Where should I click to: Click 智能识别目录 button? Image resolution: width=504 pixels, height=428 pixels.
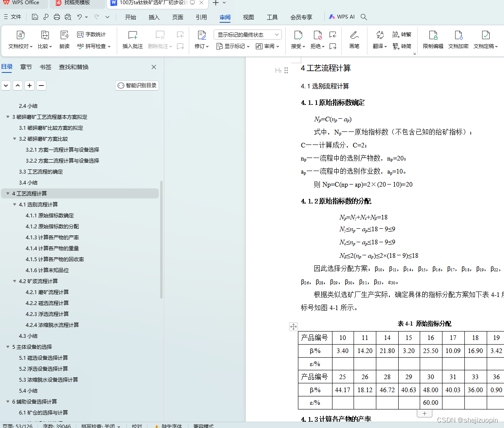point(137,86)
